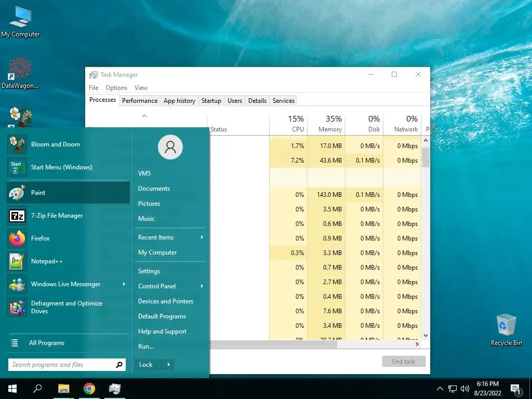Open Paint from the start menu

click(x=68, y=192)
